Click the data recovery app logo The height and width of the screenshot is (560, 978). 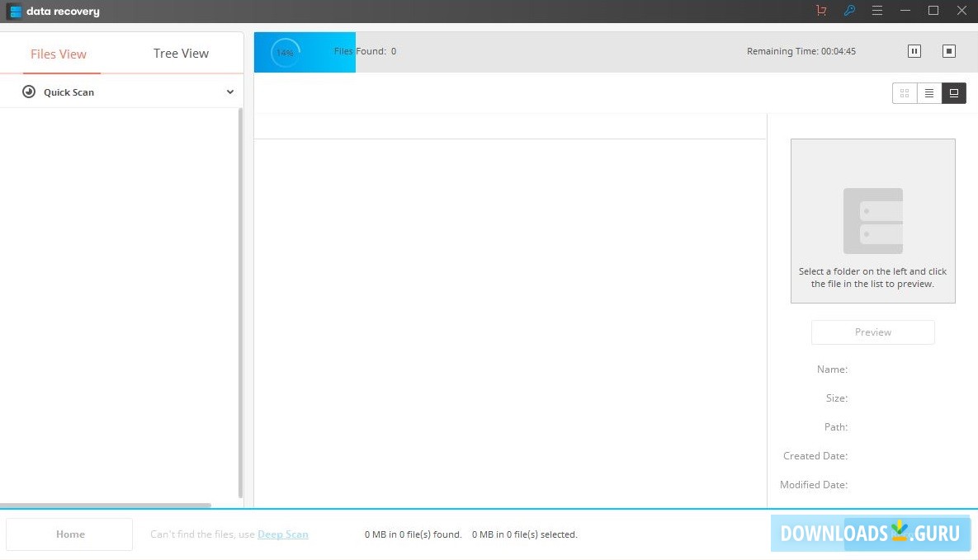[15, 12]
